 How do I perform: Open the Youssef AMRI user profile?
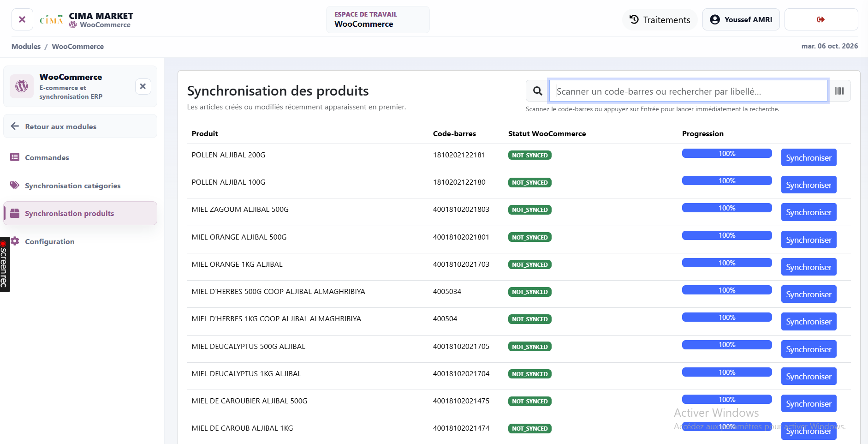point(741,19)
